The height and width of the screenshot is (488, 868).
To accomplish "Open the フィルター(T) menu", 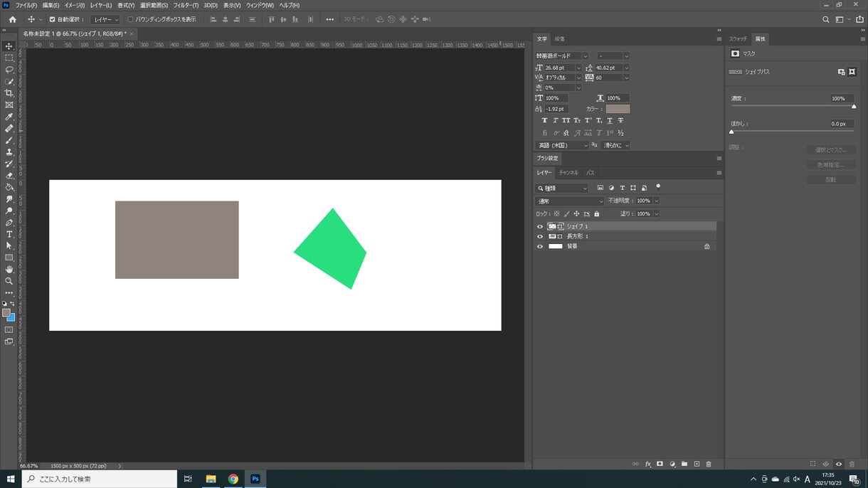I will (186, 5).
